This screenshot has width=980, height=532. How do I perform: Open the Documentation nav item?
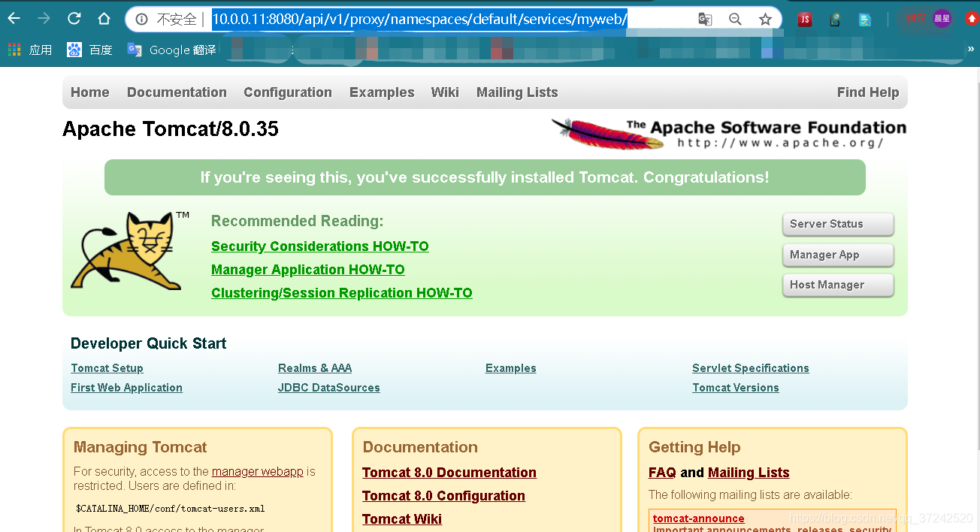[177, 92]
